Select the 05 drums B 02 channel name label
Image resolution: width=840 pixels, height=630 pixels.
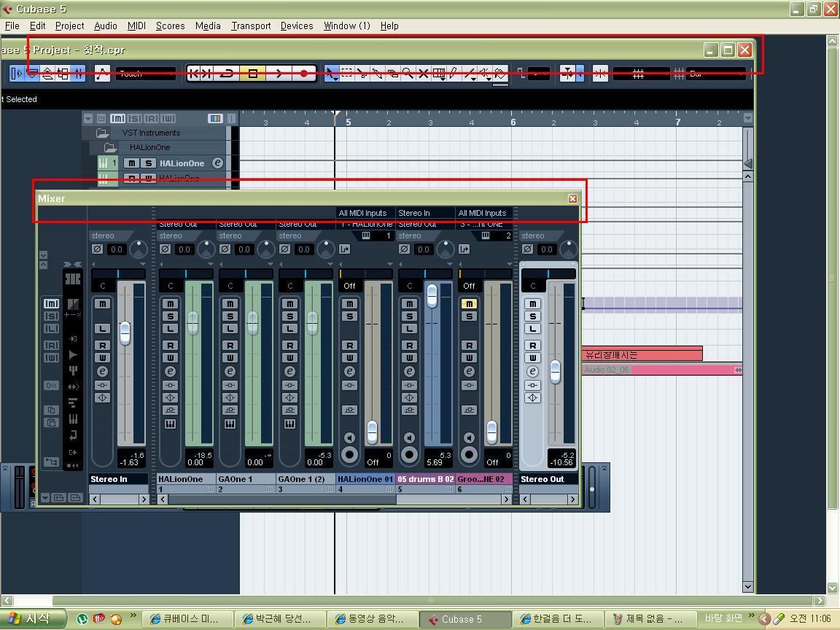[426, 479]
